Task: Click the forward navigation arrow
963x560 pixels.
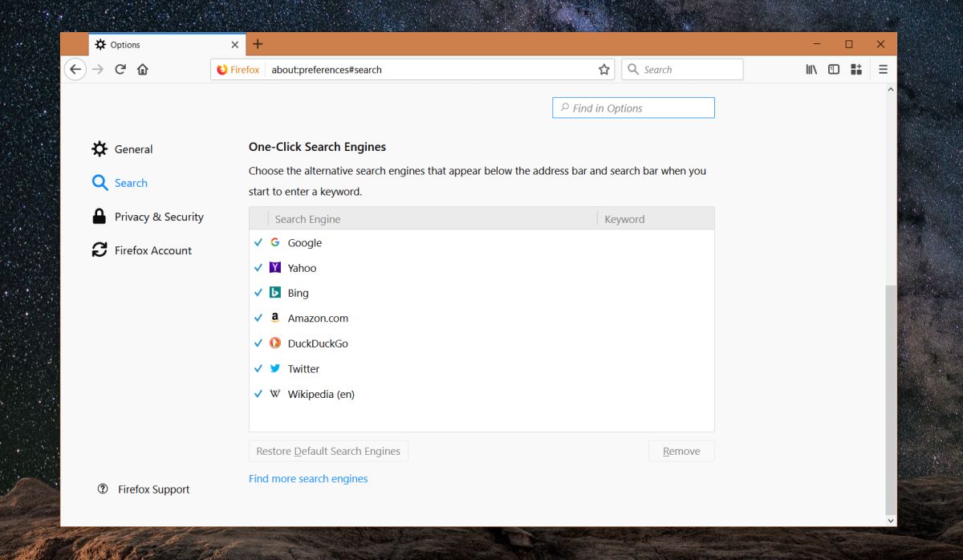Action: coord(98,69)
